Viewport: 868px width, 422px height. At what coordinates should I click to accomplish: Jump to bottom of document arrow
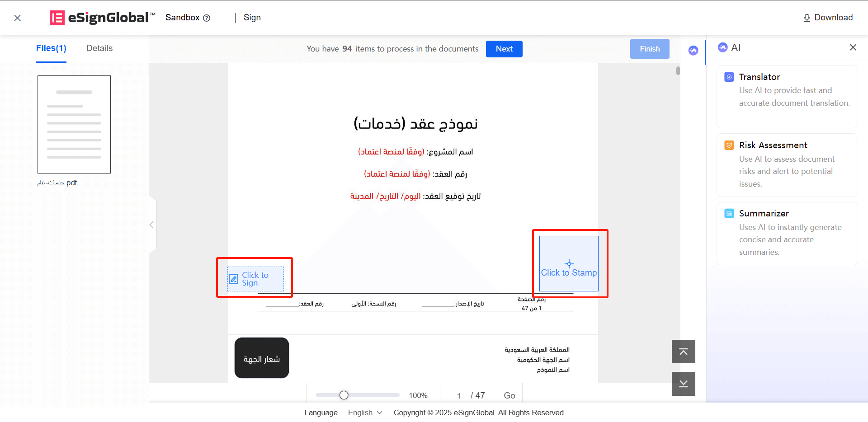683,384
